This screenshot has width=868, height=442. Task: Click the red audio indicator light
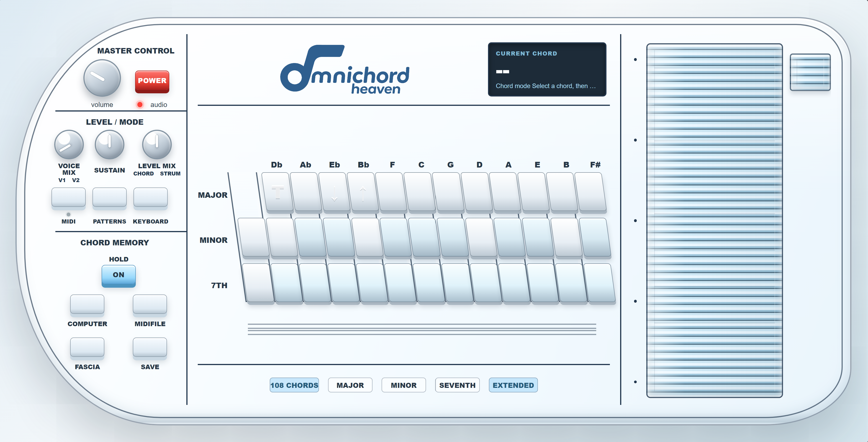(140, 104)
